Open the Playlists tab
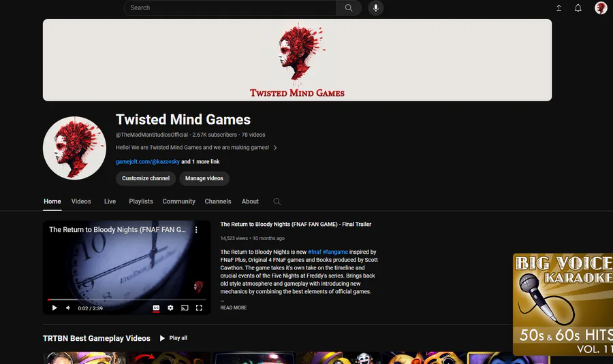613x364 pixels. 141,201
